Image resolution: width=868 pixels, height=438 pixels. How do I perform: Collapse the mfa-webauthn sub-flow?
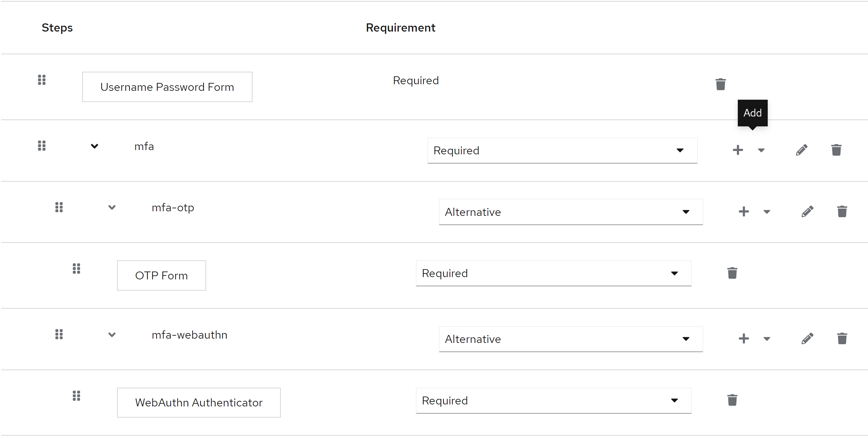coord(112,334)
